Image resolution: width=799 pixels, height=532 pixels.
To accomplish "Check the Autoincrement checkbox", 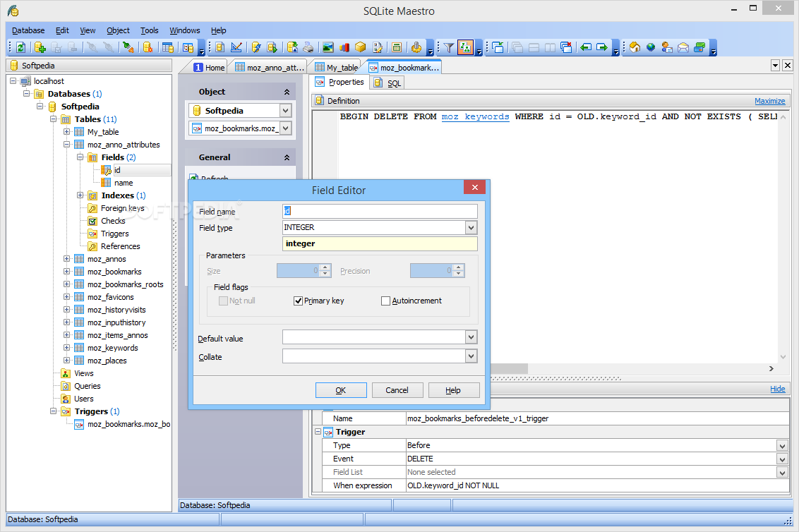I will (x=386, y=301).
